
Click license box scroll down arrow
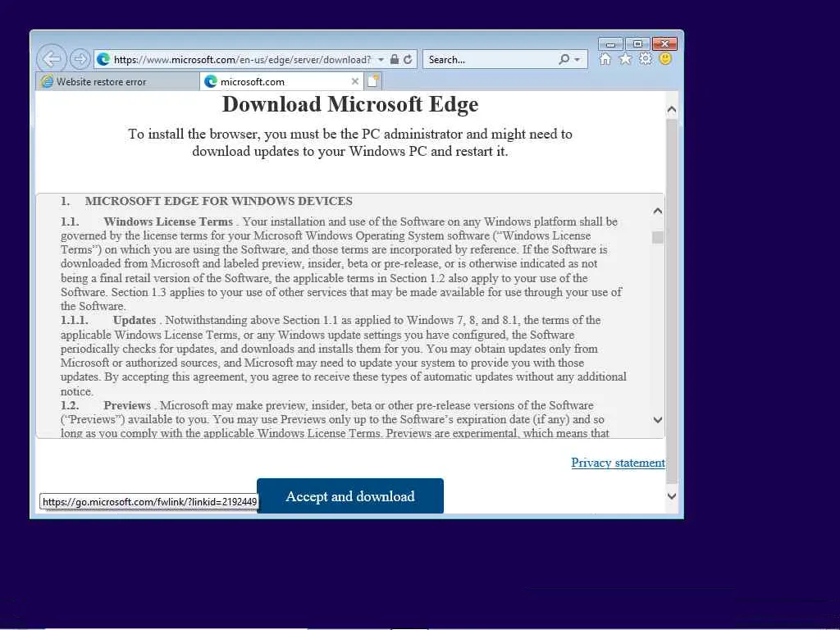coord(658,420)
